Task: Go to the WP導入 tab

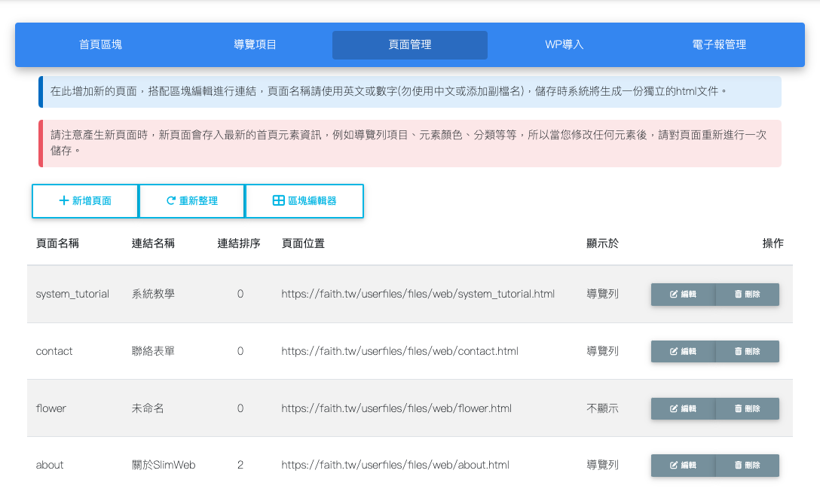Action: tap(565, 45)
